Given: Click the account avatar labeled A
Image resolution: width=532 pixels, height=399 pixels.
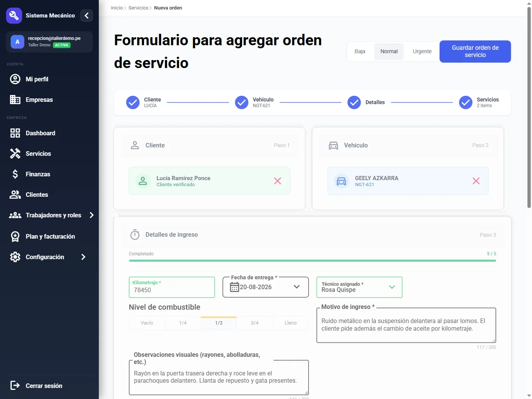Looking at the screenshot, I should [x=17, y=42].
